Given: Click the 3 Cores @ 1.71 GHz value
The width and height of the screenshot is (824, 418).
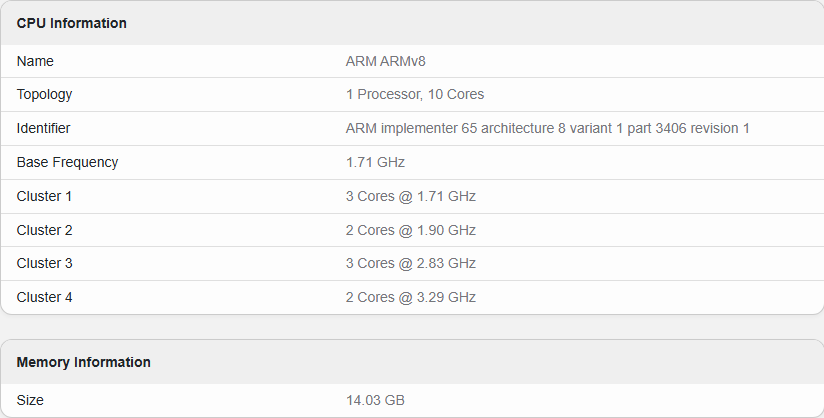Looking at the screenshot, I should [x=410, y=196].
